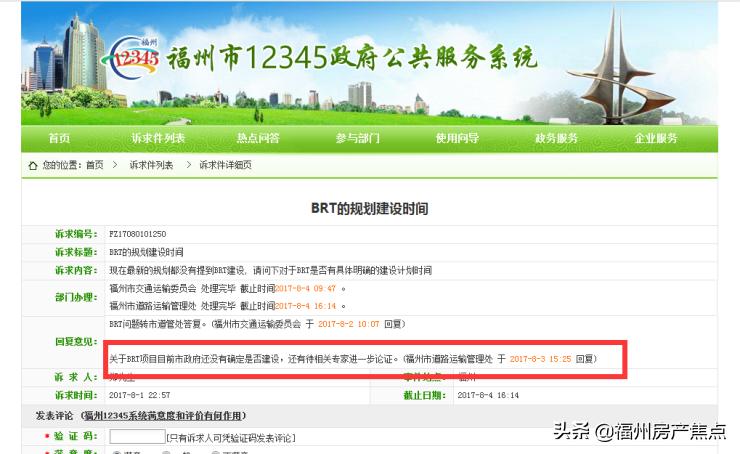Click the 诉求件列表 breadcrumb link
740x454 pixels.
click(x=151, y=165)
